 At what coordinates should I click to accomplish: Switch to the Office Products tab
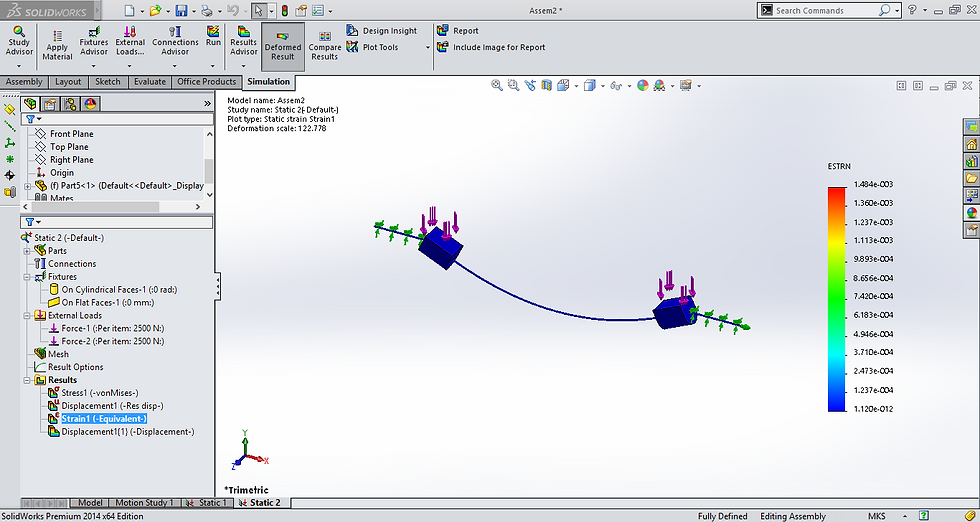point(206,82)
